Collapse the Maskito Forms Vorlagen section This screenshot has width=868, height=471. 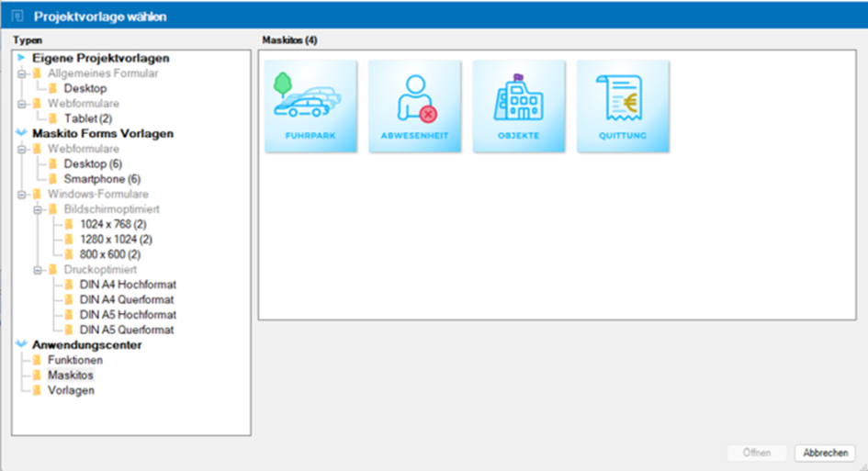pyautogui.click(x=22, y=134)
